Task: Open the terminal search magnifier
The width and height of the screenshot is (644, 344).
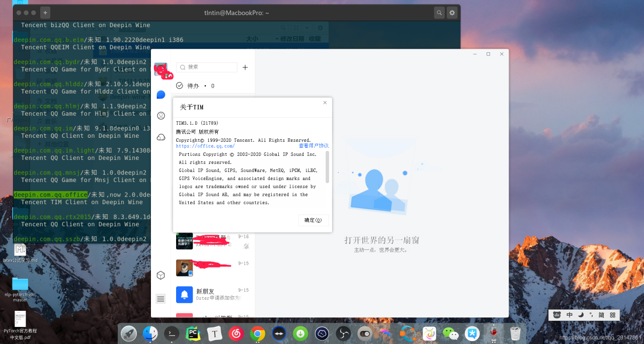Action: pos(440,13)
